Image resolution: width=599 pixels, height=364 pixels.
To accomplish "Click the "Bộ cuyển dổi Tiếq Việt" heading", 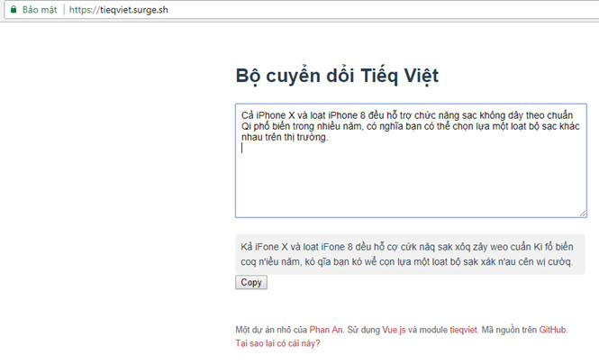I will click(x=337, y=75).
